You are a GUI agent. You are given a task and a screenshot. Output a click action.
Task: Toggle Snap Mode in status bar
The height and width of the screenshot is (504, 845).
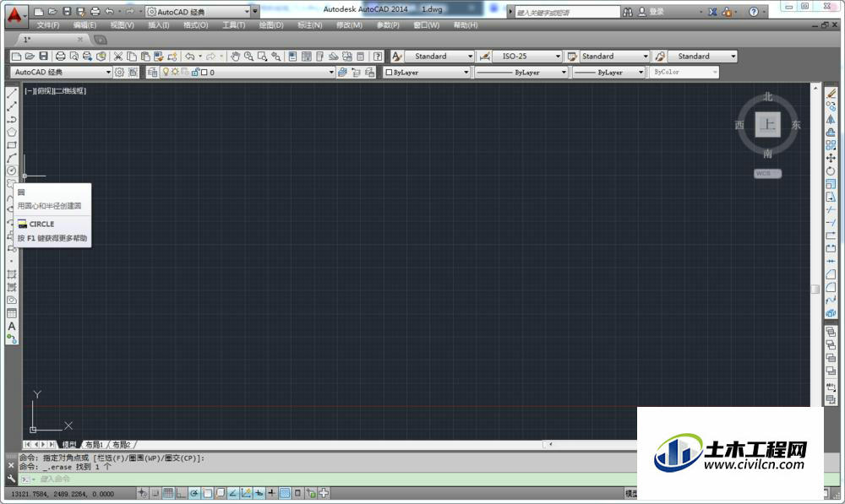click(x=155, y=493)
